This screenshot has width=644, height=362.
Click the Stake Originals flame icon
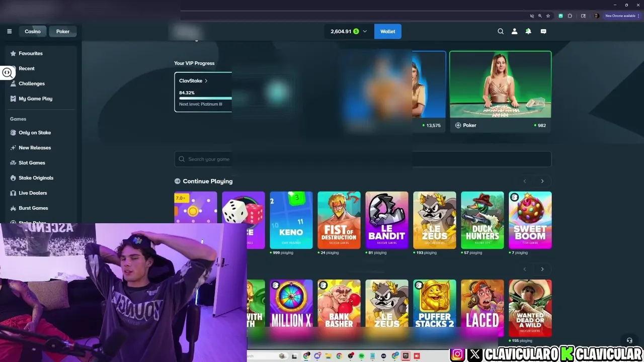[13, 178]
